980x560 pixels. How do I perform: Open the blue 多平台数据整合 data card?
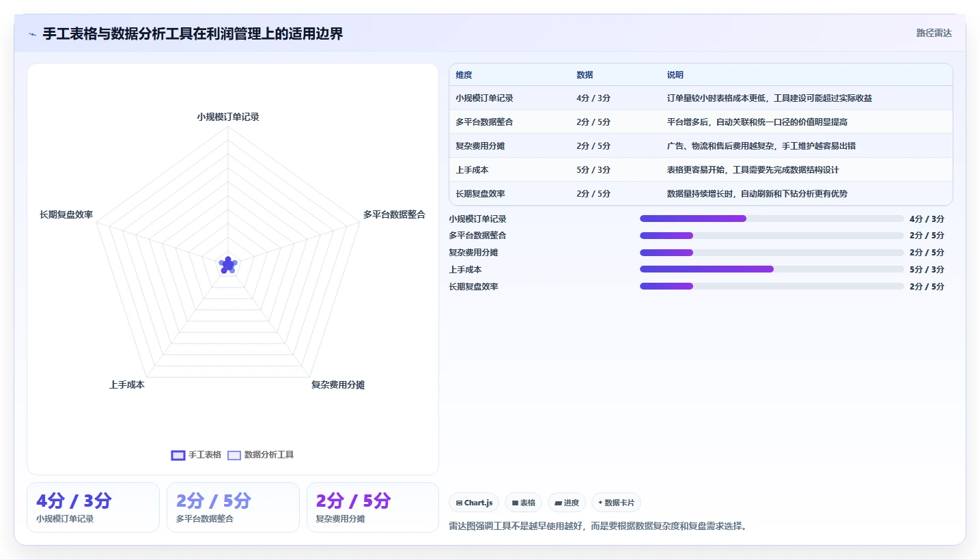point(233,507)
